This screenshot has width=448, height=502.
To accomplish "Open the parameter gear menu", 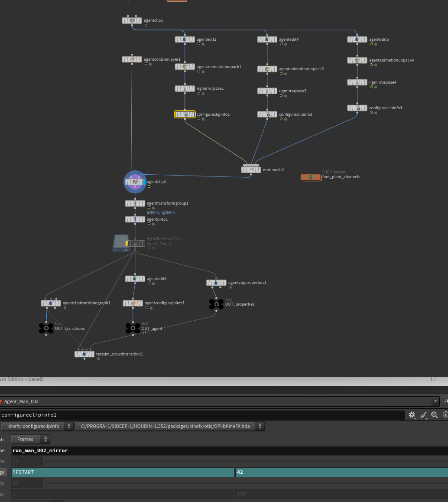I will (x=412, y=415).
